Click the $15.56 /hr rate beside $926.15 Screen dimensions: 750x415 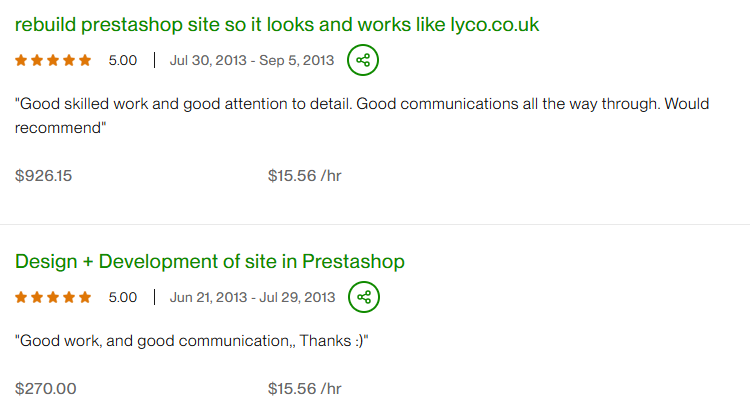[x=305, y=176]
